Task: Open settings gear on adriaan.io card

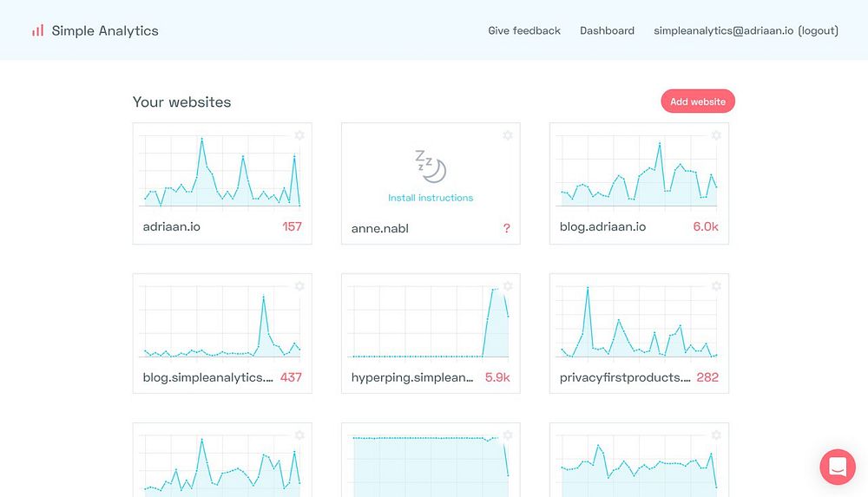Action: click(x=299, y=135)
